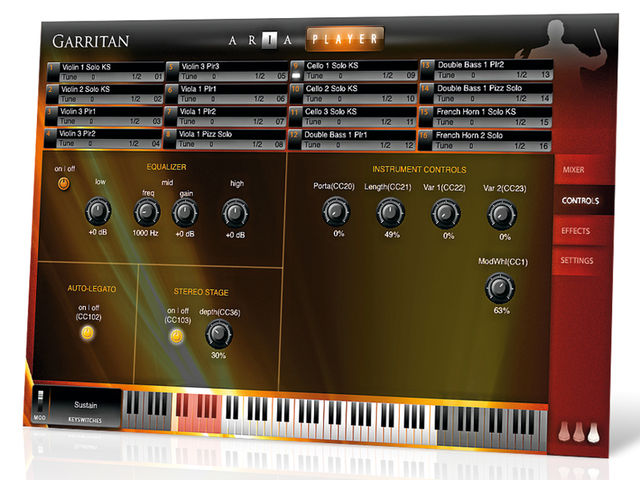Click the Tune field of Violin 1 Solo KS
The image size is (640, 480).
(92, 77)
